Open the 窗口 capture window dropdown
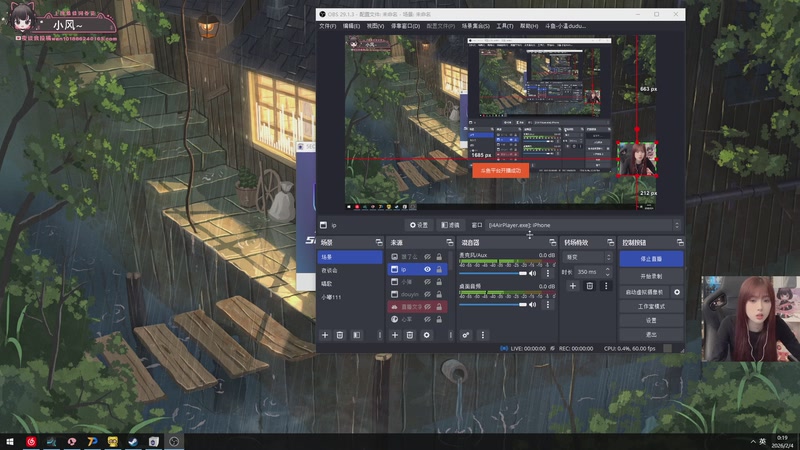The image size is (800, 450). [583, 225]
